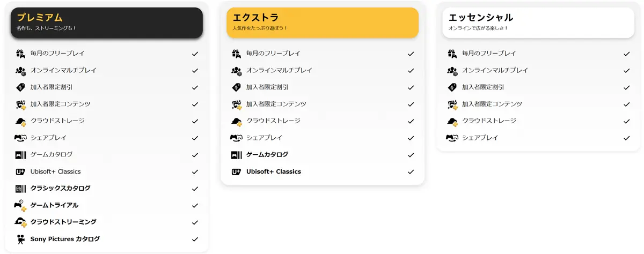Viewport: 644px width, 254px height.
Task: Click the Sony Pictures camera icon
Action: click(x=20, y=240)
